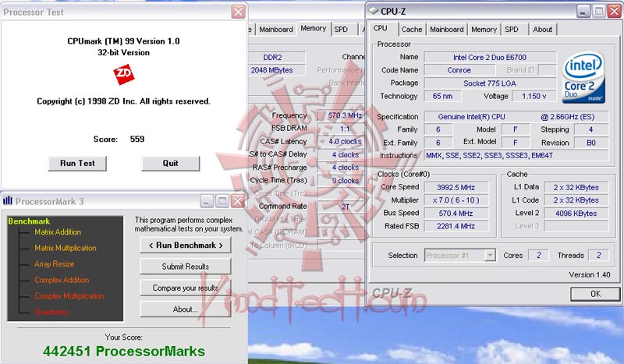Image resolution: width=624 pixels, height=364 pixels.
Task: Click the L1 Data value 2 x 32 KBytes
Action: 576,187
